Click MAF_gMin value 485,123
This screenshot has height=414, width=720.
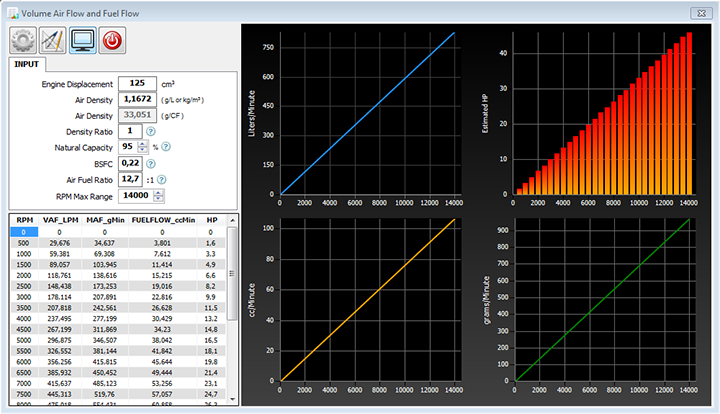[105, 383]
